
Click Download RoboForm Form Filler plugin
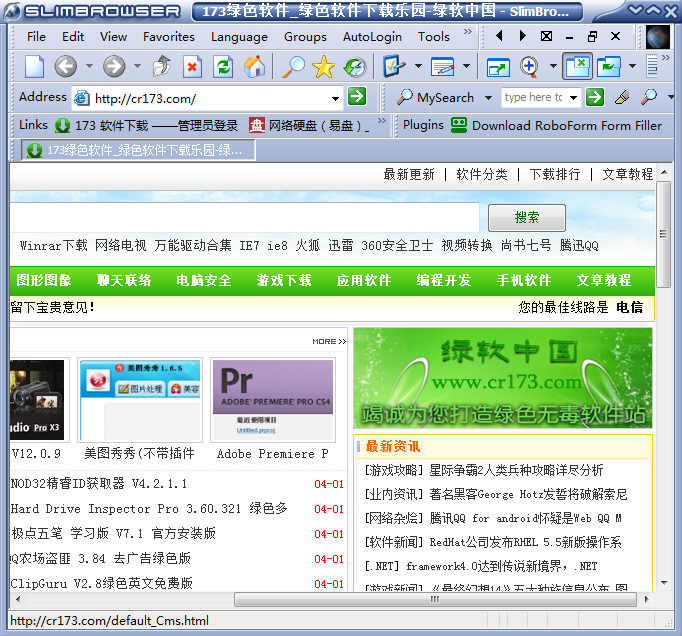(556, 126)
